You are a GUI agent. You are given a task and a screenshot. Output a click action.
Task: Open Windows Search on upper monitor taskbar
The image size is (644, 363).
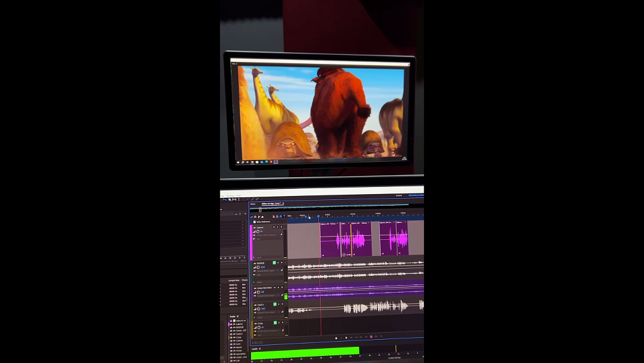[x=243, y=162]
